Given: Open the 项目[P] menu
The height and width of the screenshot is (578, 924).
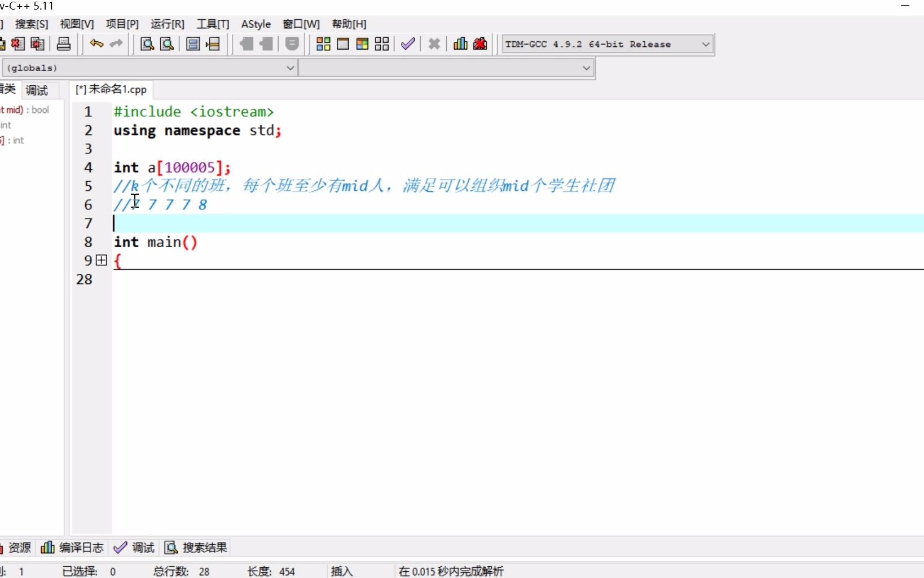Looking at the screenshot, I should [x=122, y=24].
